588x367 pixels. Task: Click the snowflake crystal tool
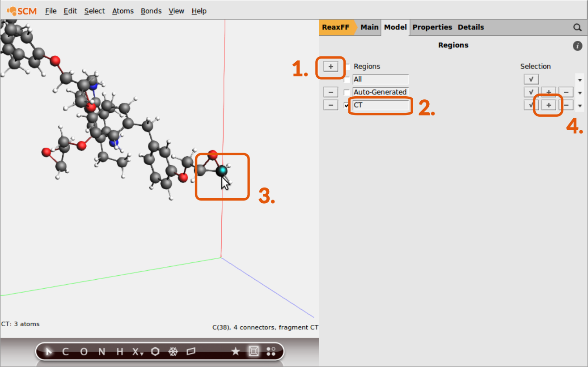coord(173,352)
